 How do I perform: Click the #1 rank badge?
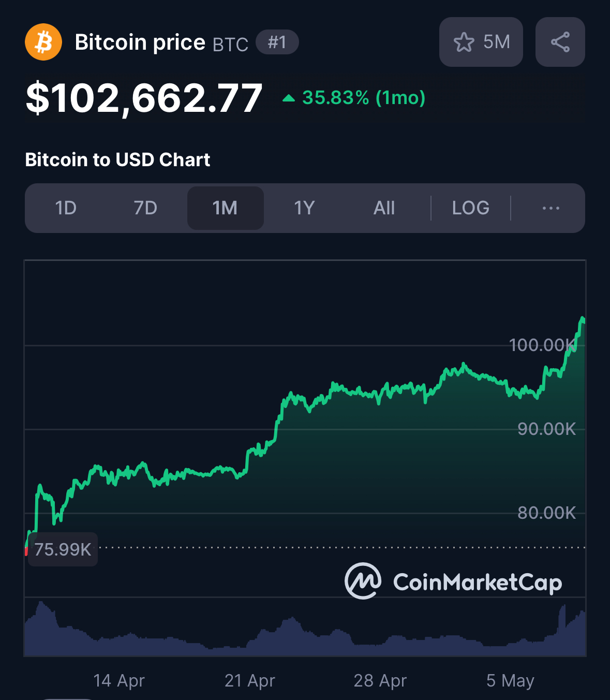(277, 42)
